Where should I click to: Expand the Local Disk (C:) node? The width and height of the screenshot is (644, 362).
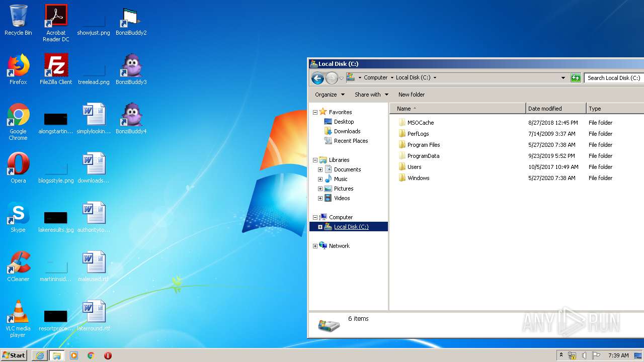(320, 227)
